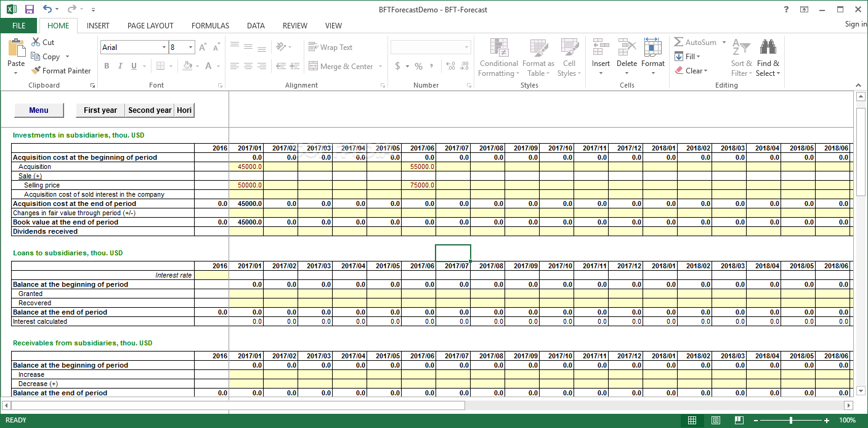
Task: Click the First year button
Action: (100, 110)
